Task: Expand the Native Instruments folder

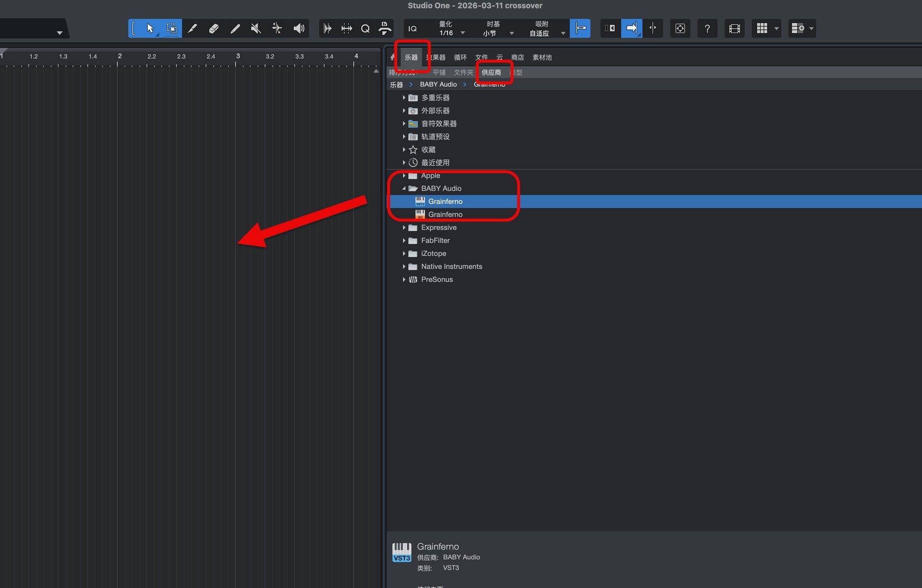Action: click(404, 266)
